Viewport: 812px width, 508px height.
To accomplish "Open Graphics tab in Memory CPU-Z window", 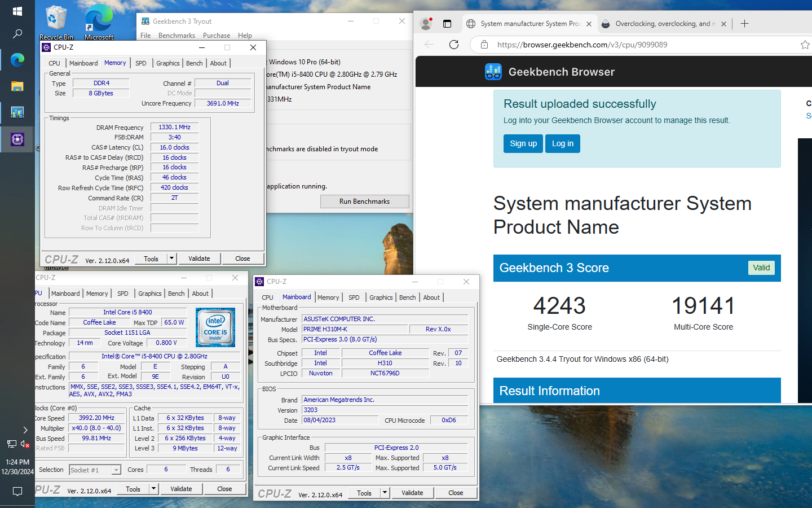I will point(168,63).
